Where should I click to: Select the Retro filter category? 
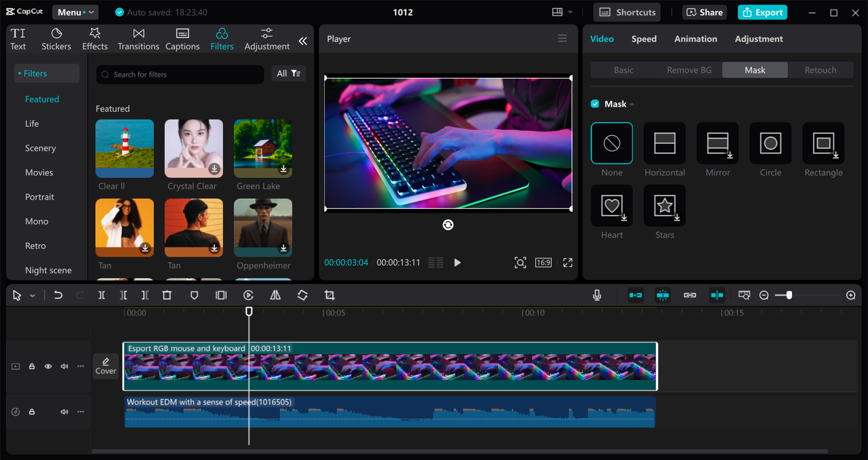click(36, 246)
